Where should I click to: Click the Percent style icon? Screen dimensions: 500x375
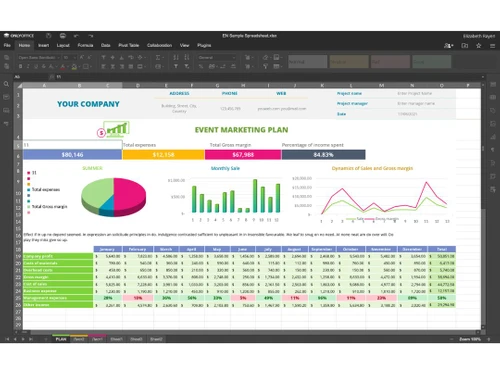pyautogui.click(x=201, y=66)
